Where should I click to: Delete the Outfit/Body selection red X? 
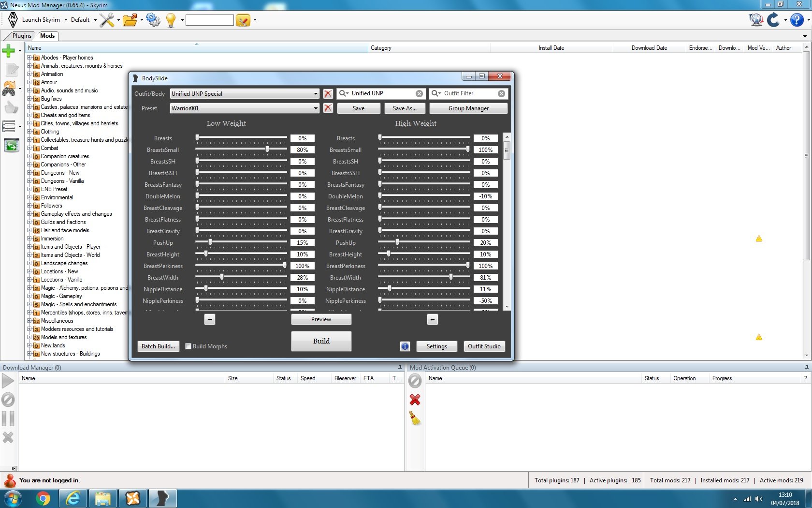click(328, 94)
